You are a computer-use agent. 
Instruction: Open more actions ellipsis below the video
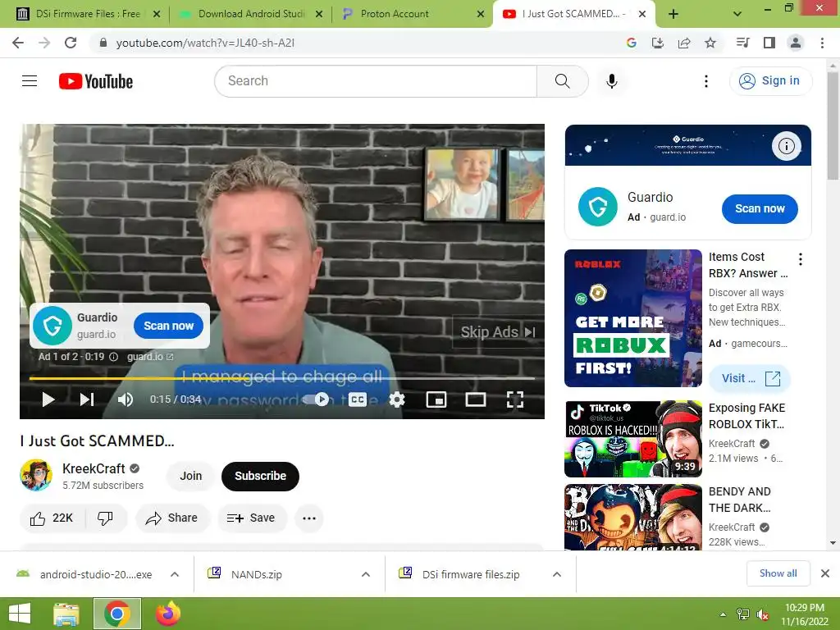(309, 518)
